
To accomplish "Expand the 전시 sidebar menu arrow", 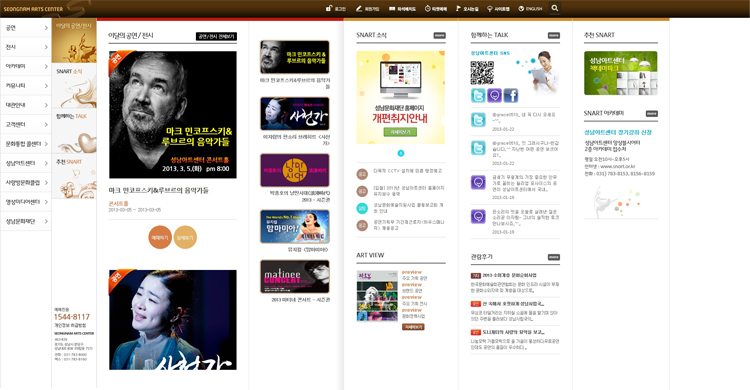I will click(46, 47).
